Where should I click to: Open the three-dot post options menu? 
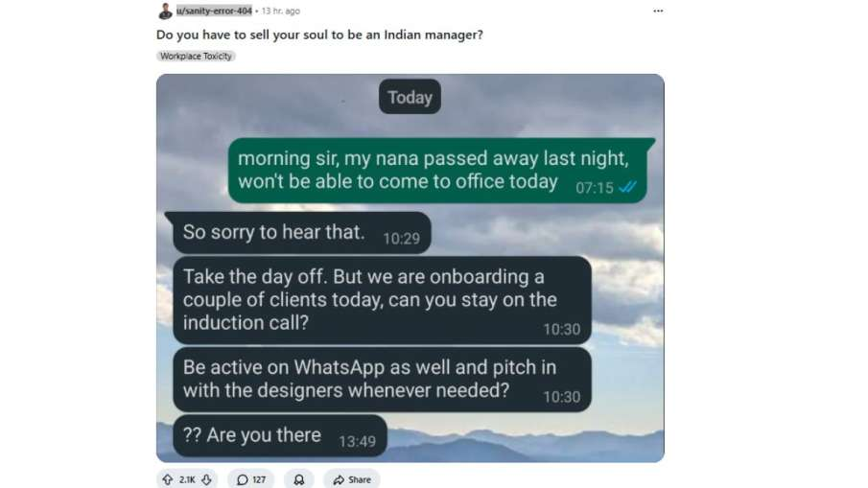(x=658, y=11)
